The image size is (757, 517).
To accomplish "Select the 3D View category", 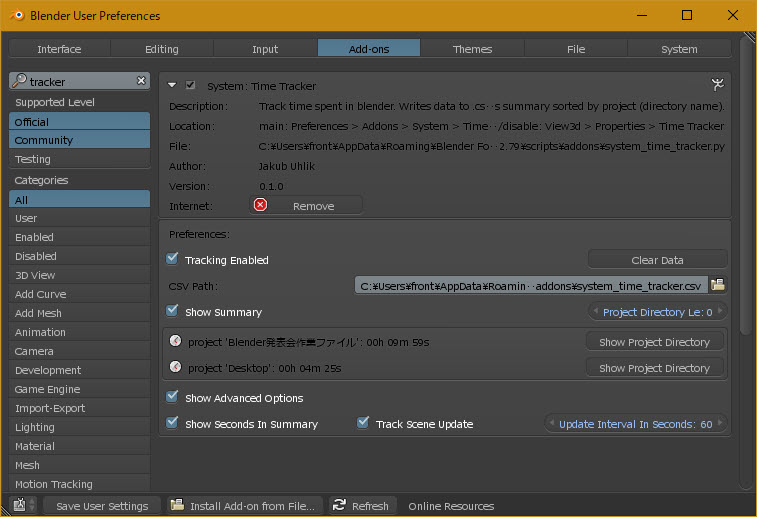I will click(x=80, y=275).
